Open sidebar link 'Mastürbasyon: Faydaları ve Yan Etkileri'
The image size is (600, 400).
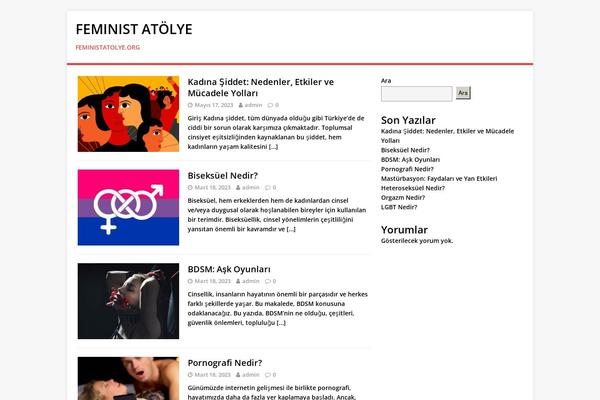[x=439, y=179]
